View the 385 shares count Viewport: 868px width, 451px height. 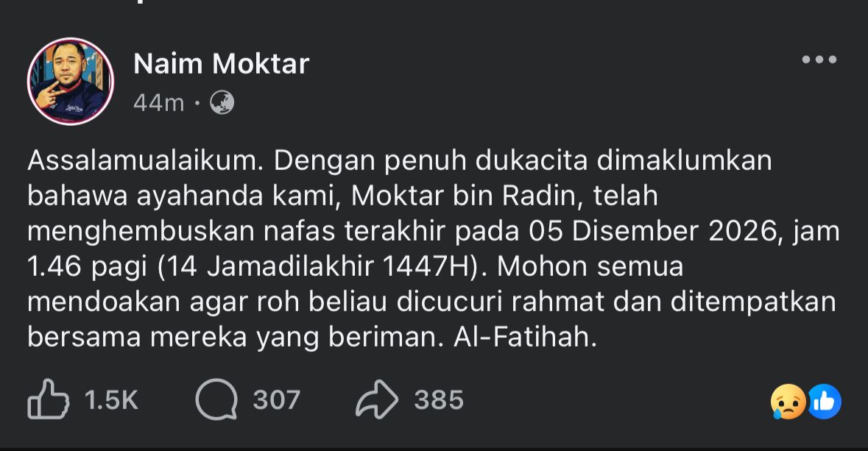tap(439, 400)
